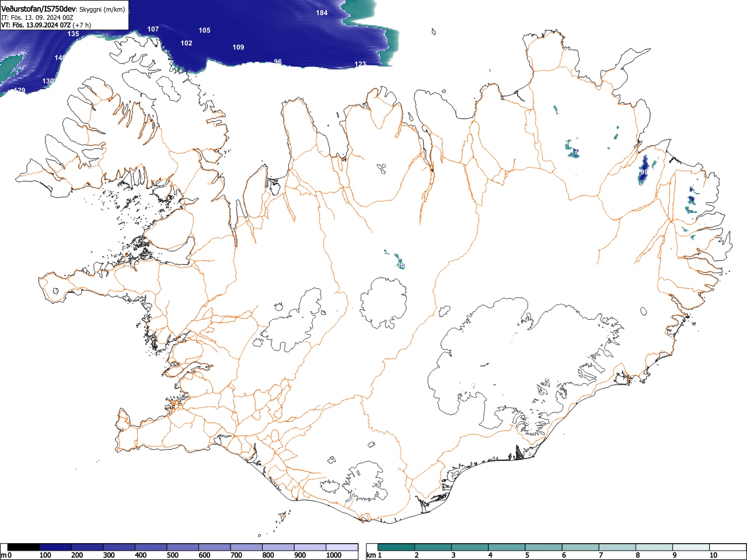Select the 300–400 m legend color swatch
747x560 pixels.
(x=119, y=547)
